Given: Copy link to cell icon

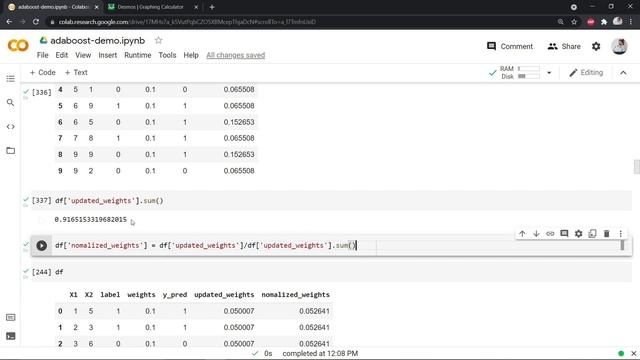Looking at the screenshot, I should click(x=550, y=233).
